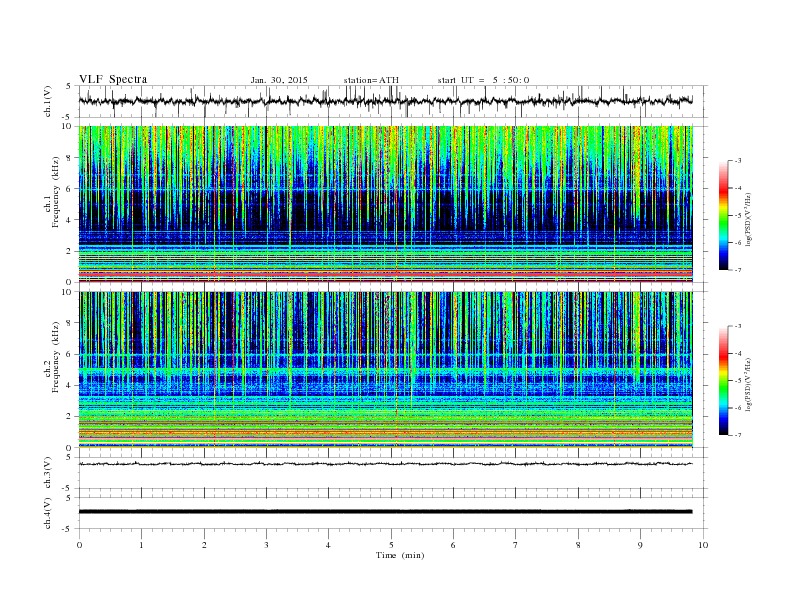
Task: Click the ch.1 spectrogram color bar
Action: [x=724, y=215]
